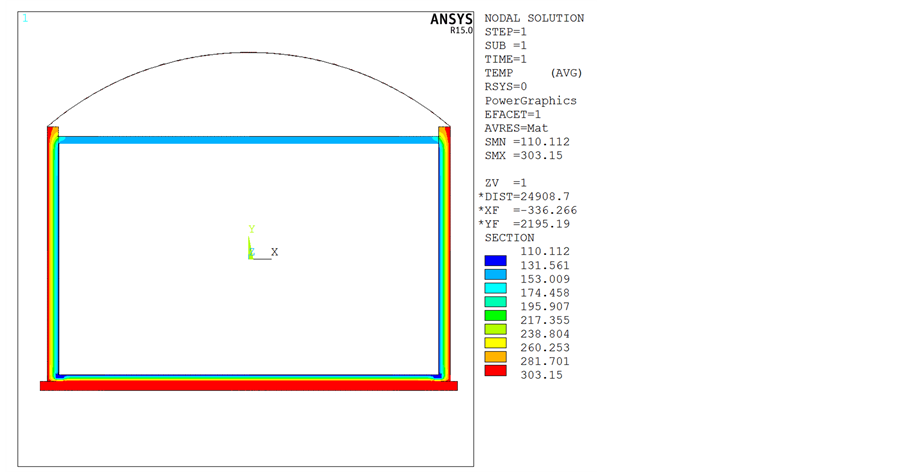Viewport: 903px width, 472px height.
Task: Select the red legend color swatch
Action: tap(495, 370)
